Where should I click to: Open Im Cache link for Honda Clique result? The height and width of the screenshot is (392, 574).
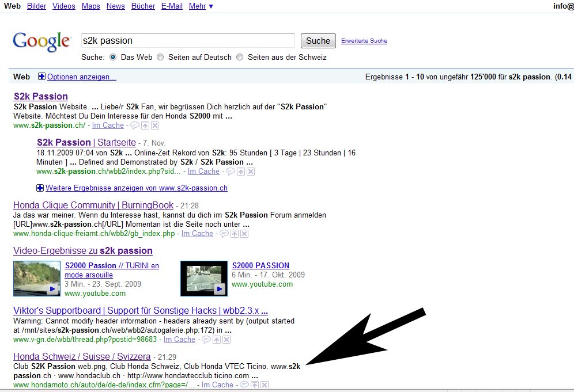point(197,234)
